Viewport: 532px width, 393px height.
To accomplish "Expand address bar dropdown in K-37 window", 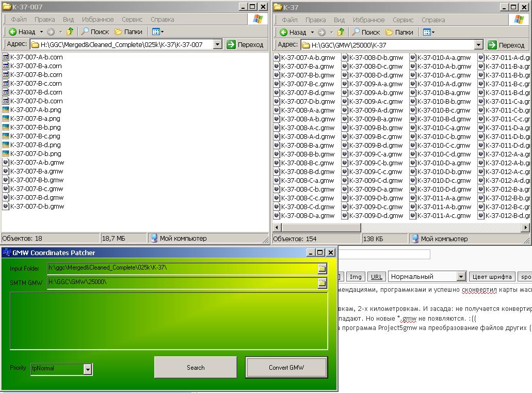I will point(478,45).
